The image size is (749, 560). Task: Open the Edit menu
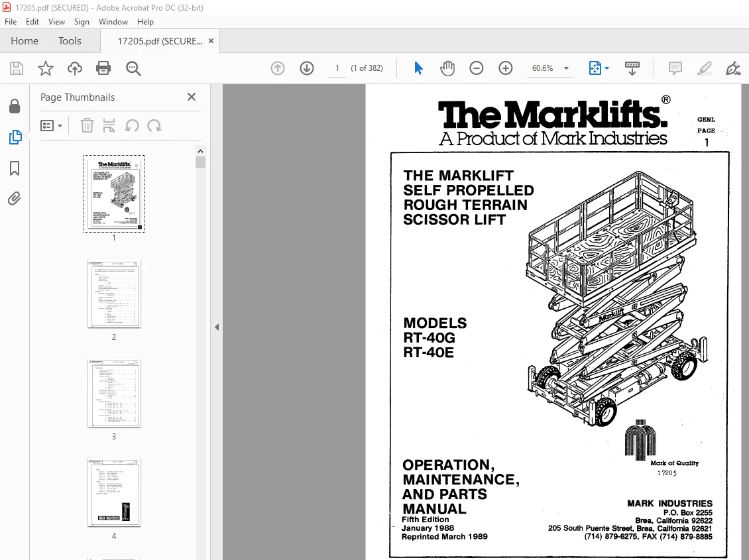(32, 21)
